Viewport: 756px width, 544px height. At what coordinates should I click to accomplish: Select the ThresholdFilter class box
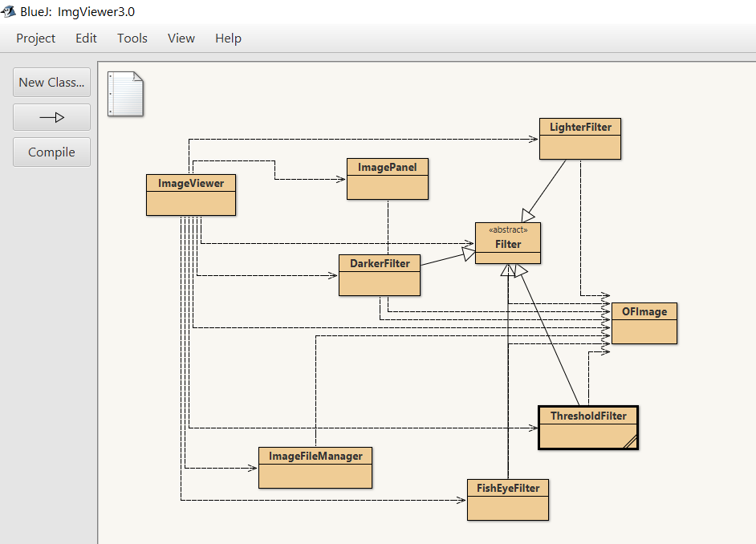coord(588,428)
